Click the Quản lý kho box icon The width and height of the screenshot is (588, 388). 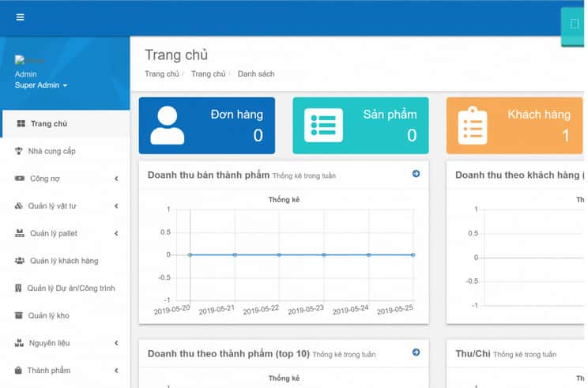coord(18,315)
